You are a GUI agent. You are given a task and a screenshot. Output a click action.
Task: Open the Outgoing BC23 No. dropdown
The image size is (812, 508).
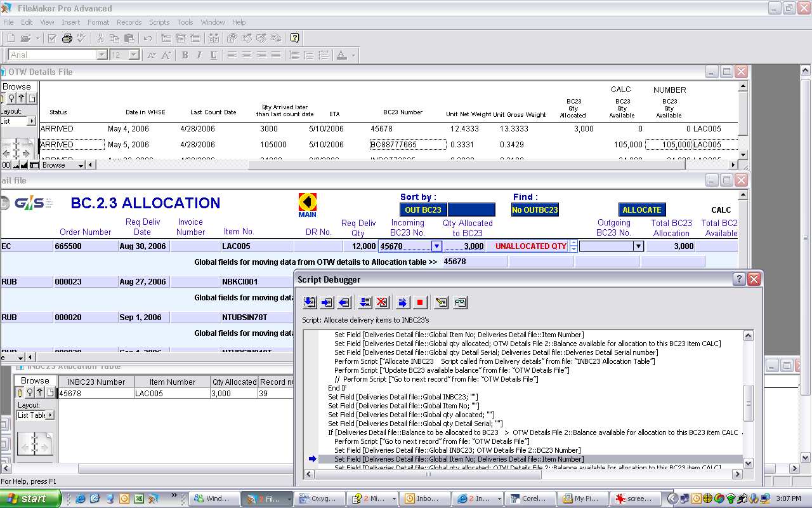coord(638,246)
